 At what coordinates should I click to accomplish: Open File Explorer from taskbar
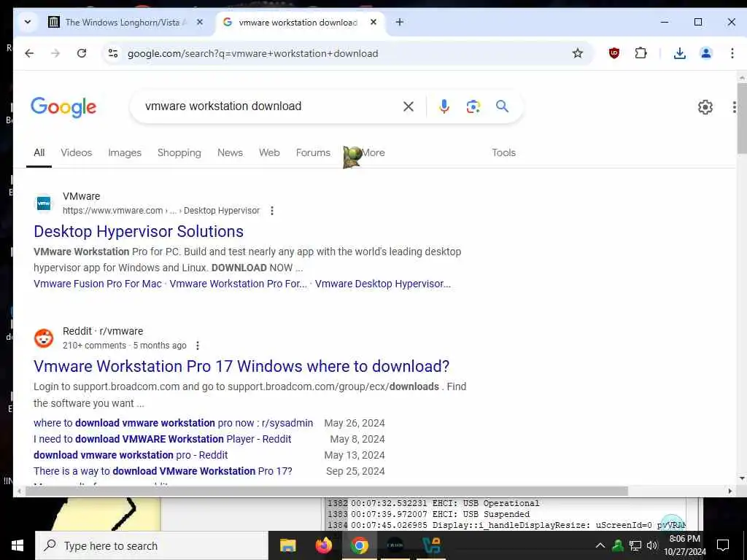[x=287, y=545]
